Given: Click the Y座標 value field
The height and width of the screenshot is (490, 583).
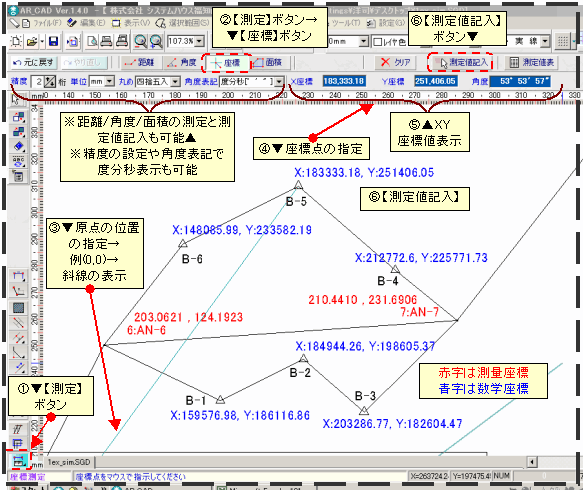Looking at the screenshot, I should coord(436,81).
